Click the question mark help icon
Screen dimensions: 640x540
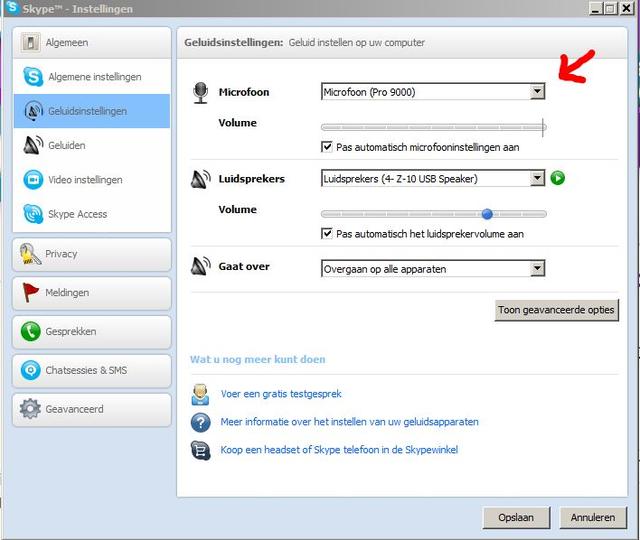click(200, 422)
